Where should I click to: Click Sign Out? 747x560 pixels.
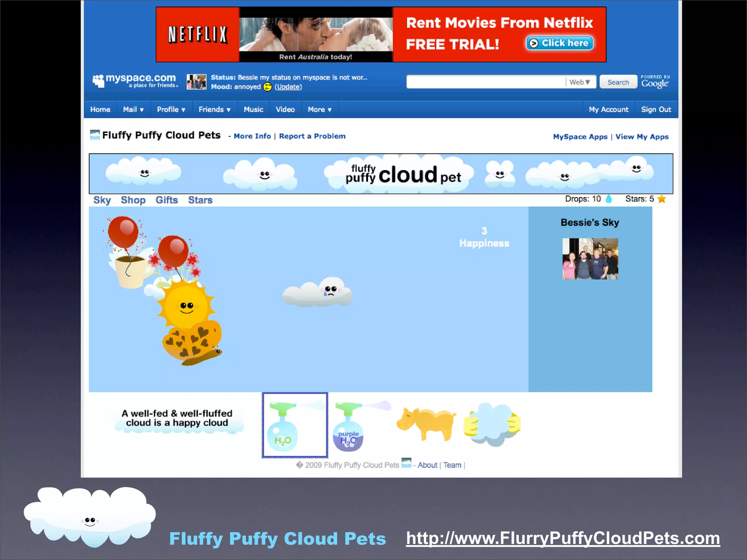(656, 109)
